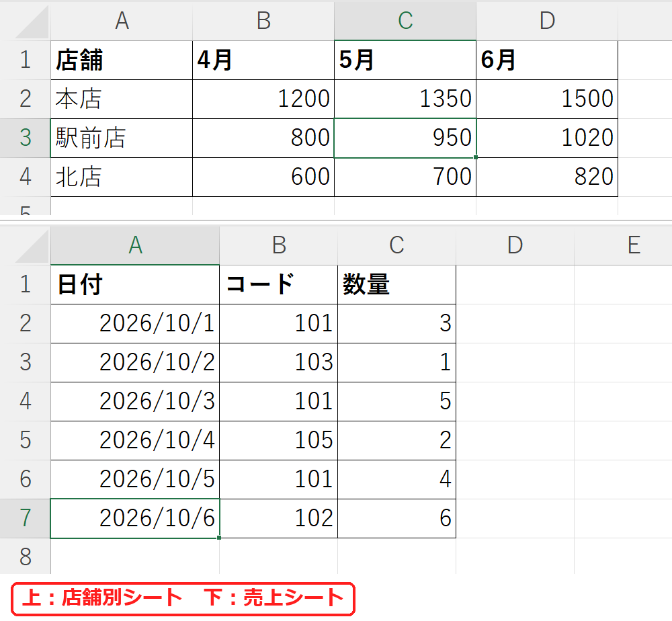Select column B header in sales sheet
The width and height of the screenshot is (672, 621).
[x=279, y=245]
